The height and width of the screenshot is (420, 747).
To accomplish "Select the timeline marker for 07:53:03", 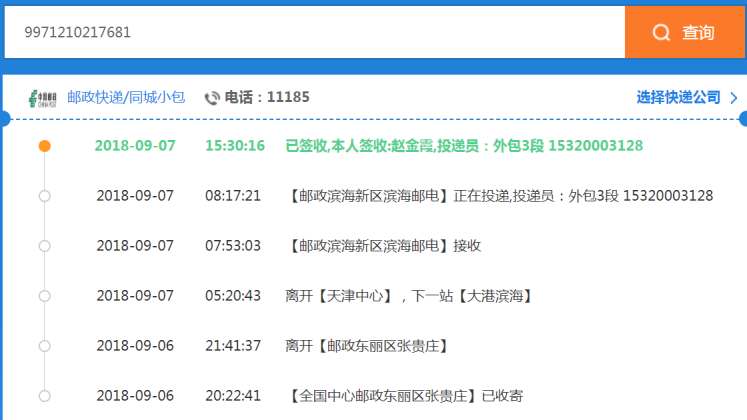I will [44, 246].
